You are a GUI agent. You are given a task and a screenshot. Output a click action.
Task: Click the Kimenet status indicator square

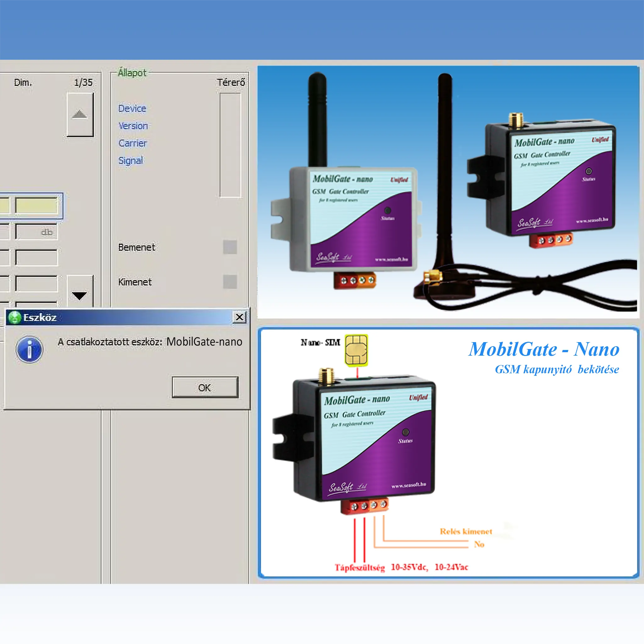(230, 282)
